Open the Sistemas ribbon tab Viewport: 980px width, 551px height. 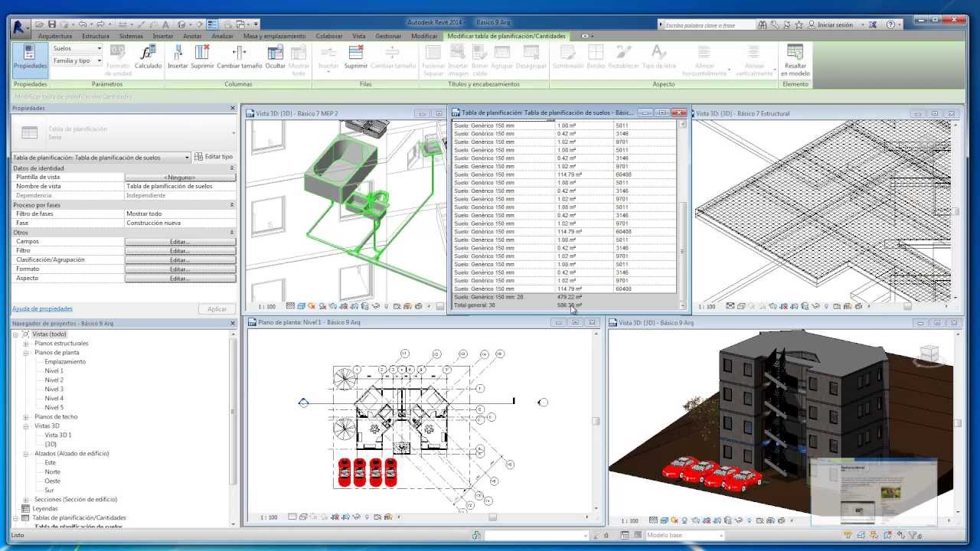[x=131, y=36]
